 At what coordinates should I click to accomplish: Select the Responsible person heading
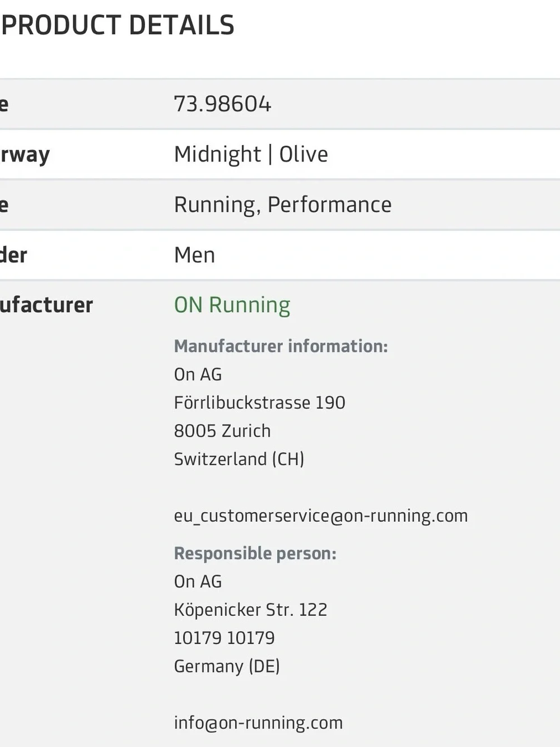pos(255,554)
